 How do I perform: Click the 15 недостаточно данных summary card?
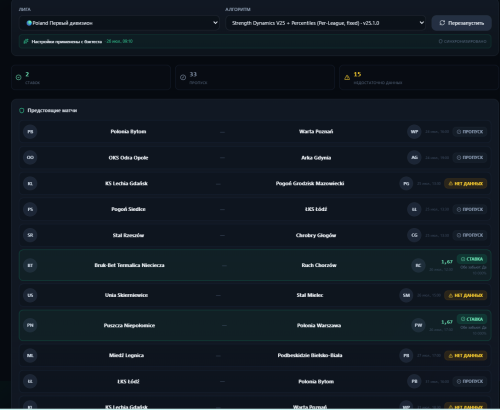[419, 78]
